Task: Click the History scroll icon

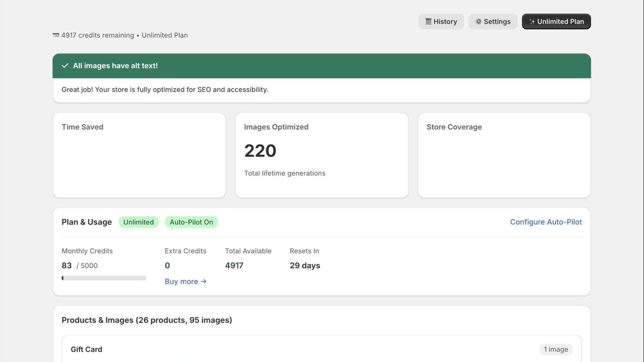Action: (428, 21)
